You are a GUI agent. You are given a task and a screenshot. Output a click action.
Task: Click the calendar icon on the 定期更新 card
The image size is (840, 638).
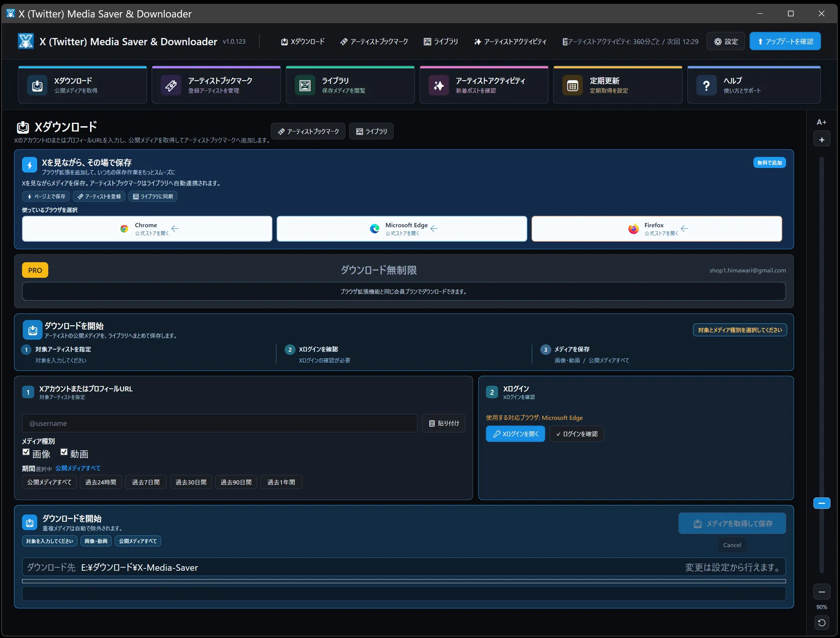point(573,85)
